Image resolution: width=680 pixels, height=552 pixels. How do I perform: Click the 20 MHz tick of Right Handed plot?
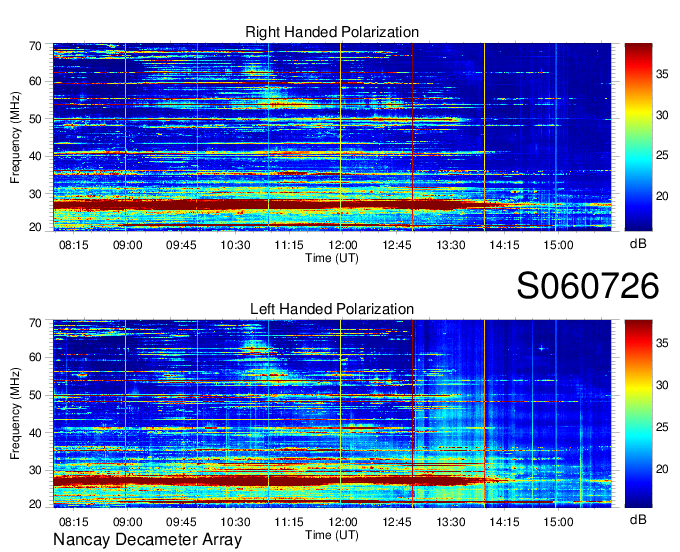click(35, 227)
